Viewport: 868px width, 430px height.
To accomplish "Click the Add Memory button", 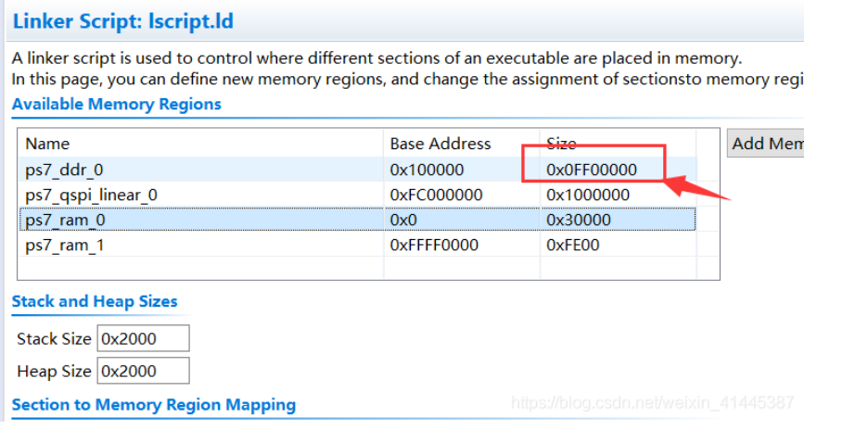I will (765, 144).
